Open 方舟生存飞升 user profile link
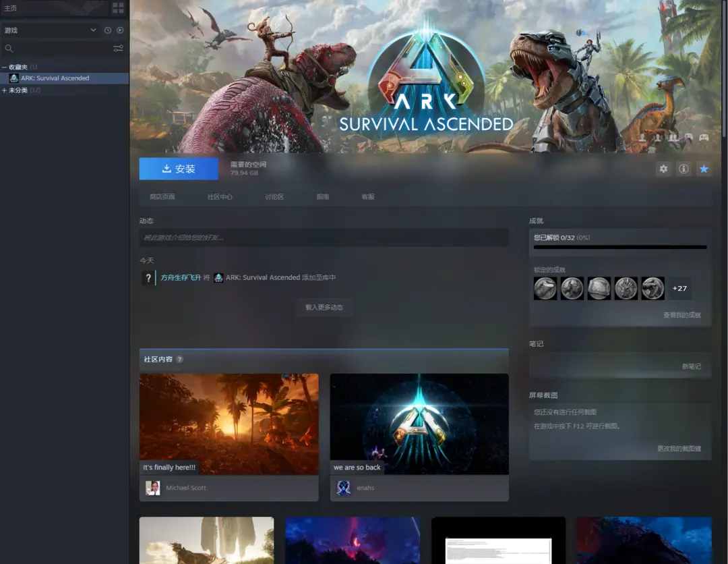 [181, 278]
